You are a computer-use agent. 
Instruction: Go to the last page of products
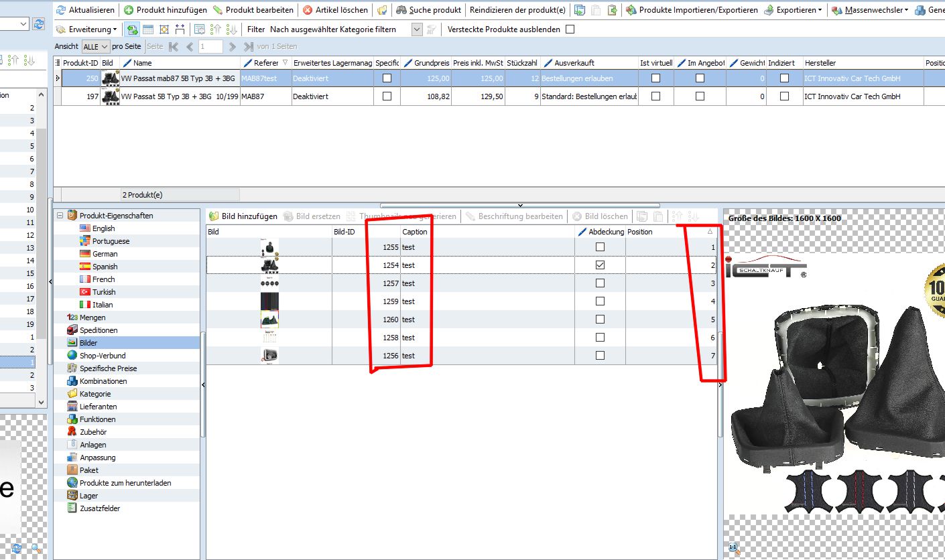tap(248, 47)
